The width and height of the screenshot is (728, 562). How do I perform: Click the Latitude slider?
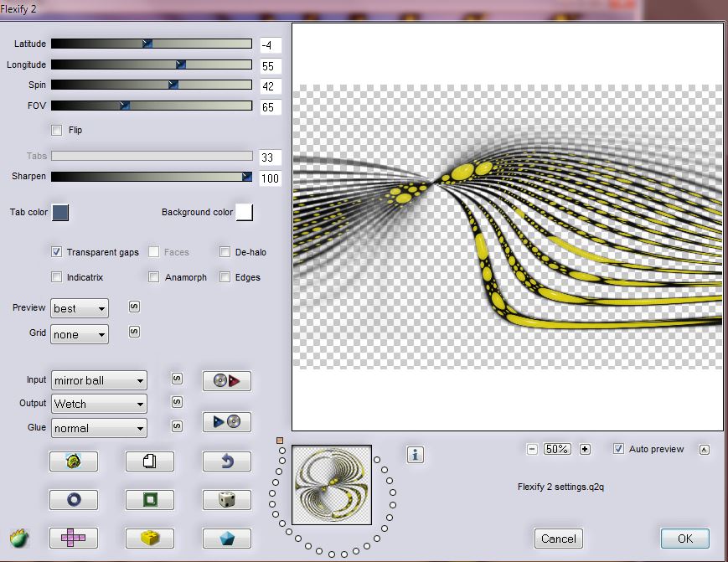(152, 44)
